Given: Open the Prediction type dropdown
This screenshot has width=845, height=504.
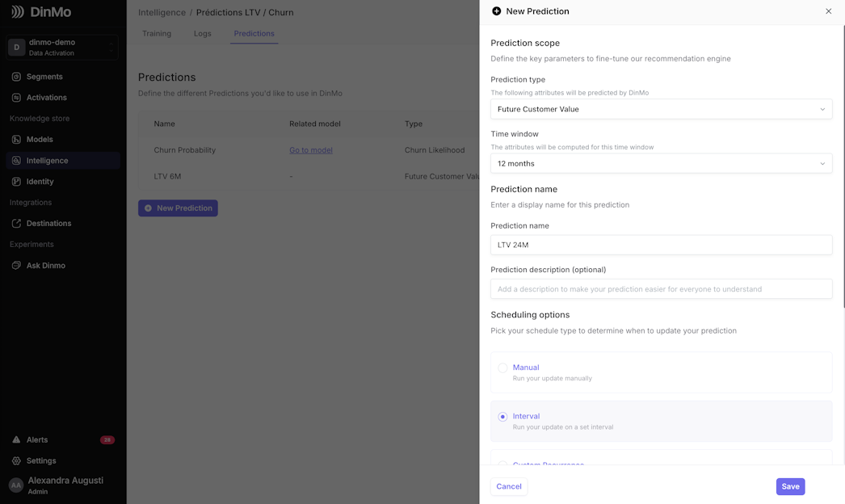Looking at the screenshot, I should (662, 109).
